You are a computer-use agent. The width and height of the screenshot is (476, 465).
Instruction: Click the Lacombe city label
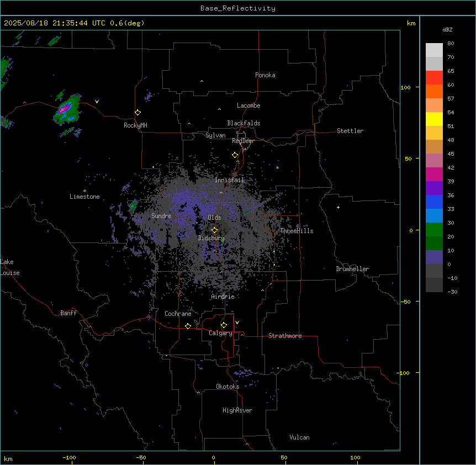pyautogui.click(x=248, y=105)
